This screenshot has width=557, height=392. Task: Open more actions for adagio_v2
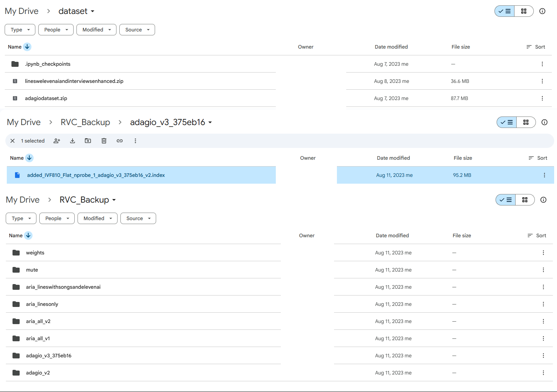click(x=543, y=373)
